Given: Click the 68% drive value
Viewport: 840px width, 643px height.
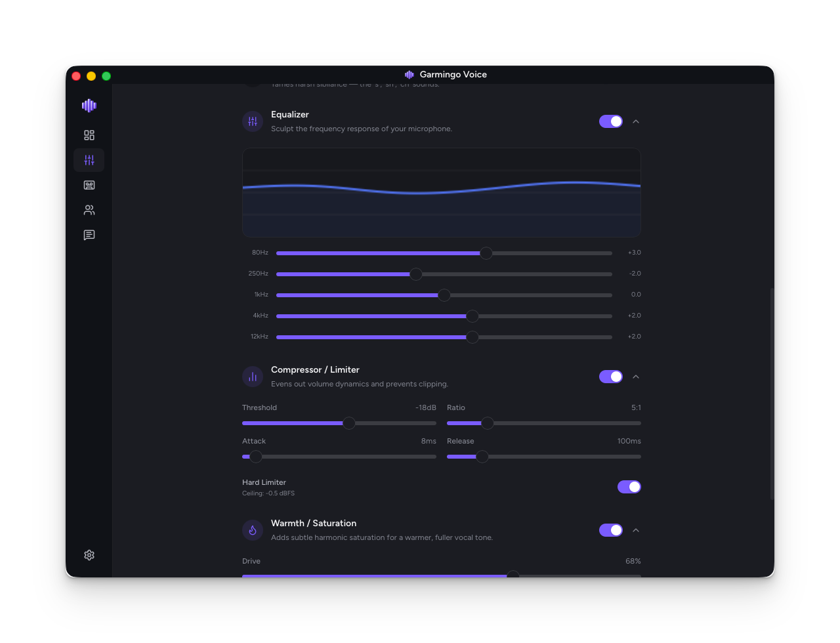Looking at the screenshot, I should [x=633, y=561].
